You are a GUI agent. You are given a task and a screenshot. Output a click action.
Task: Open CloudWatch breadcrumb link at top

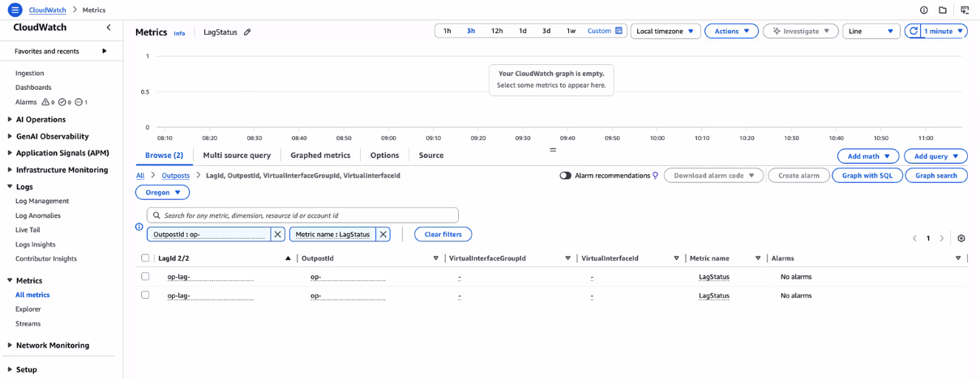click(48, 10)
